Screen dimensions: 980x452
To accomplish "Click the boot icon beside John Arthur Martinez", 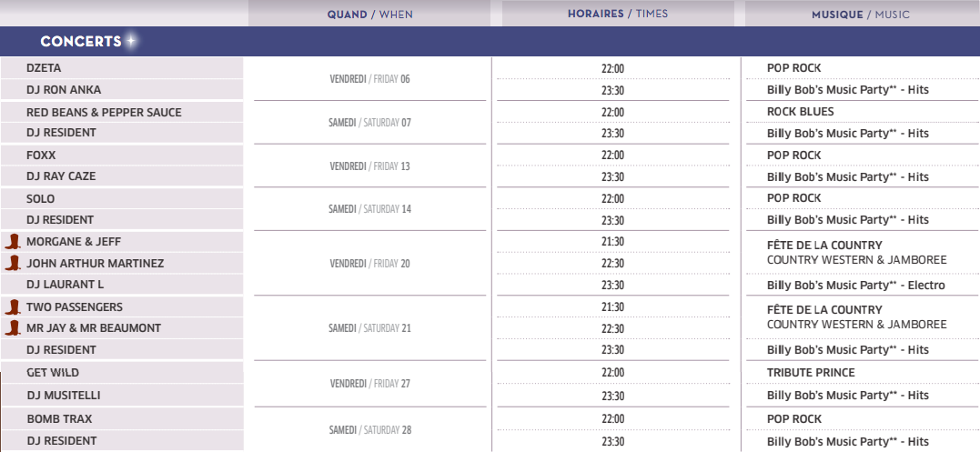I will click(13, 263).
